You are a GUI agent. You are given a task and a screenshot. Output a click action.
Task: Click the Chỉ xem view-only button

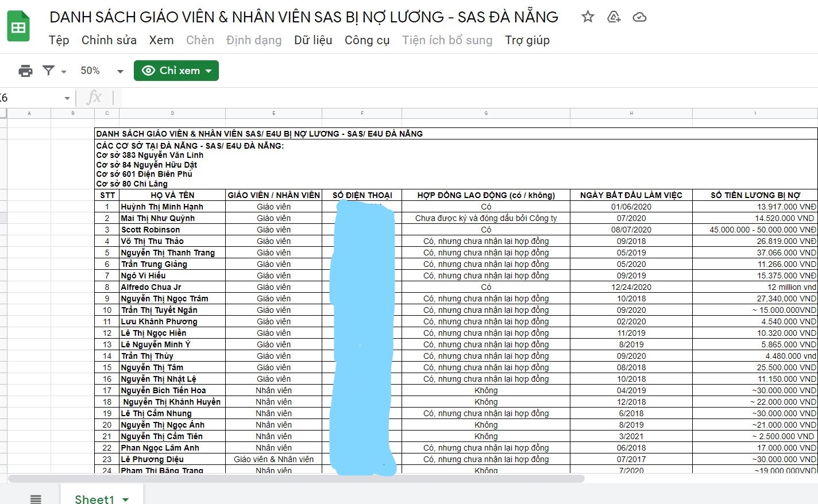point(176,70)
